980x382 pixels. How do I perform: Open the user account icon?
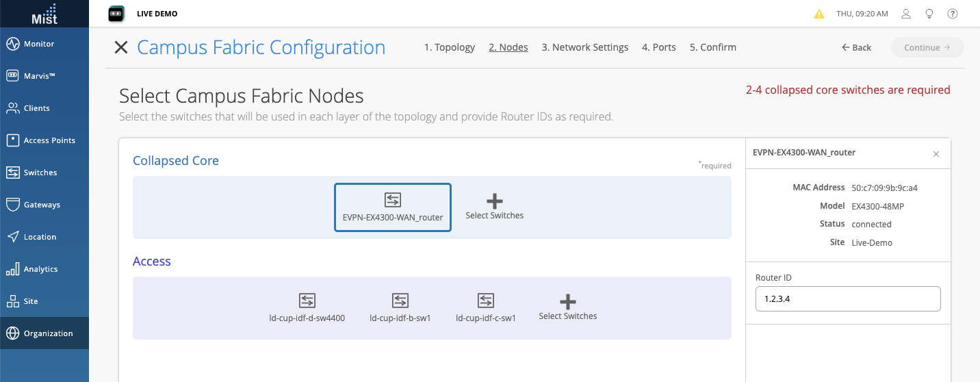click(x=906, y=14)
